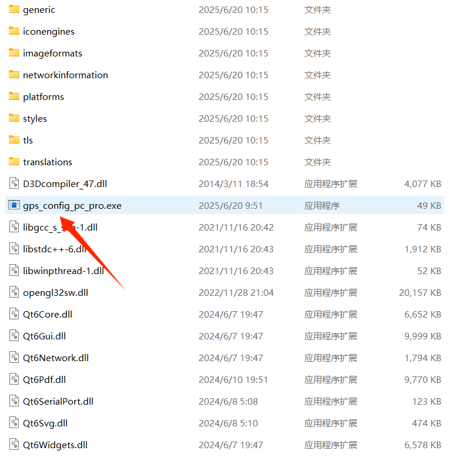Image resolution: width=476 pixels, height=457 pixels.
Task: Click the translations folder icon
Action: tap(14, 162)
